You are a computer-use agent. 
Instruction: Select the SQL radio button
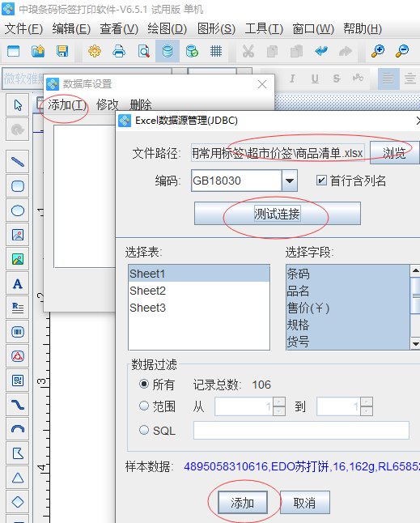click(144, 430)
